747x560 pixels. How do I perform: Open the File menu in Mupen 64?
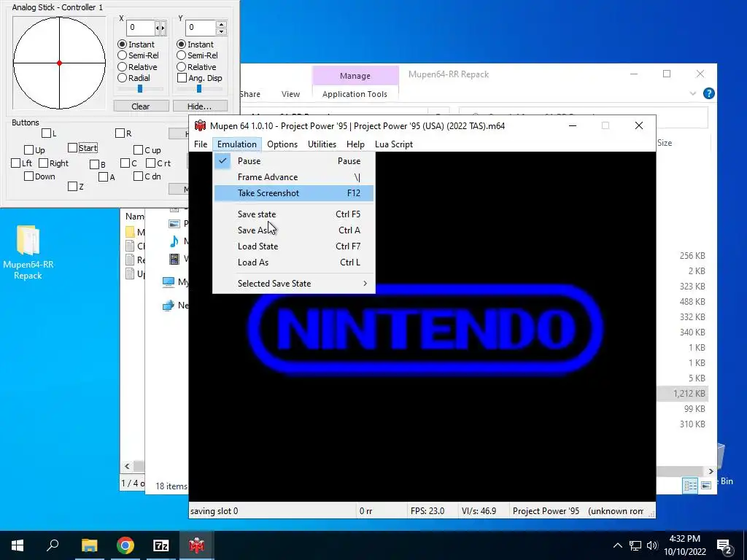201,144
